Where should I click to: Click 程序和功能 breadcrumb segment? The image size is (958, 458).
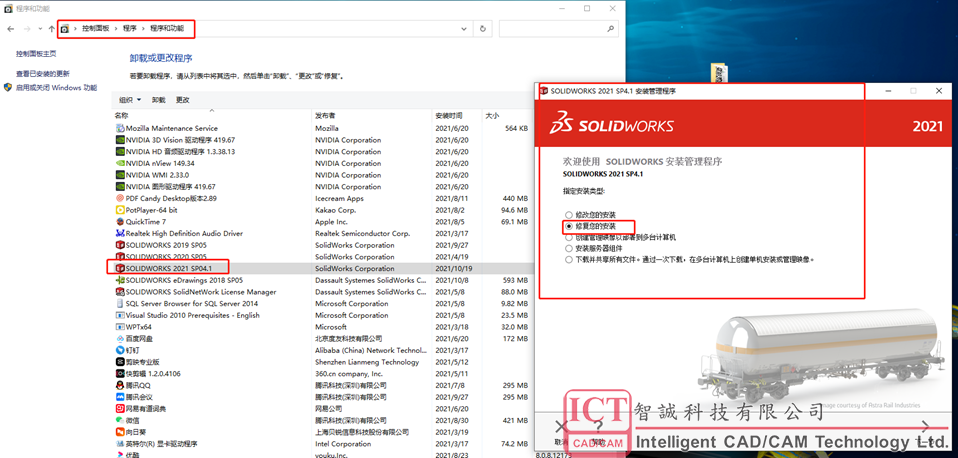pyautogui.click(x=167, y=29)
